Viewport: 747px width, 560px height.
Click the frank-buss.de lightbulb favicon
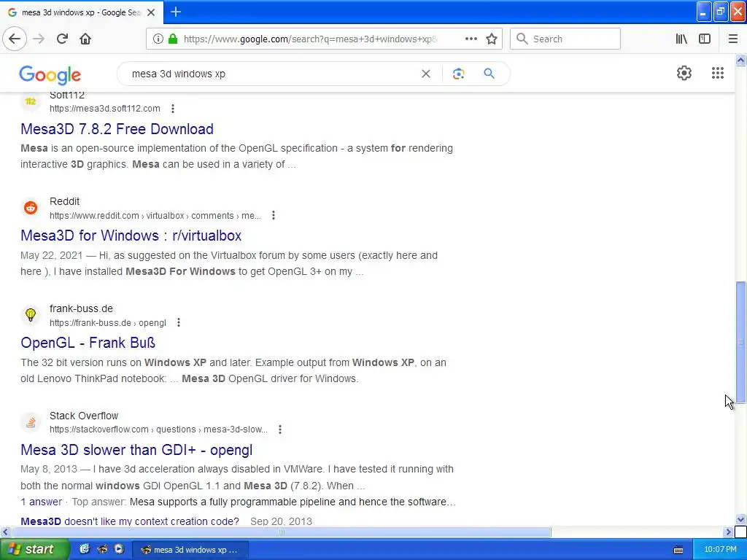pos(31,315)
